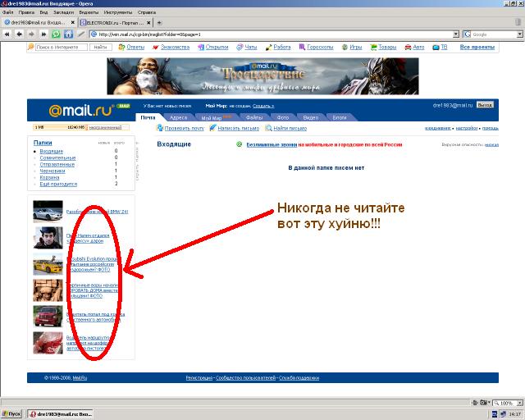Click the Создать Мой Мир link
The height and width of the screenshot is (420, 525).
tap(263, 106)
